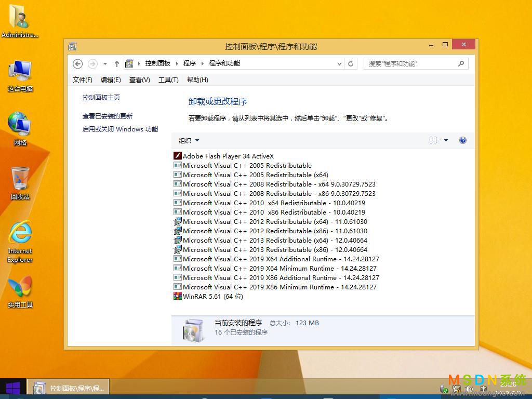Click the VC++ 2013 (x86) installer icon
The height and width of the screenshot is (399, 532).
(x=178, y=249)
